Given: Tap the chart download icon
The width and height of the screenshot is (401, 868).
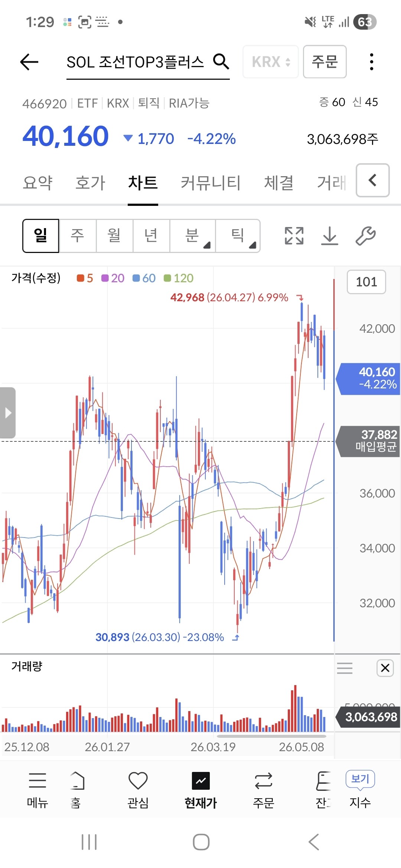Looking at the screenshot, I should coord(330,236).
